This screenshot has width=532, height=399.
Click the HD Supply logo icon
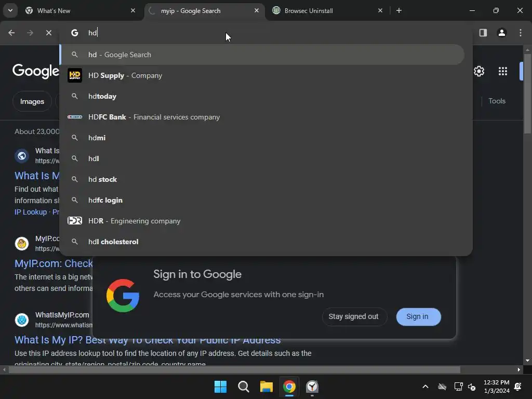[75, 75]
